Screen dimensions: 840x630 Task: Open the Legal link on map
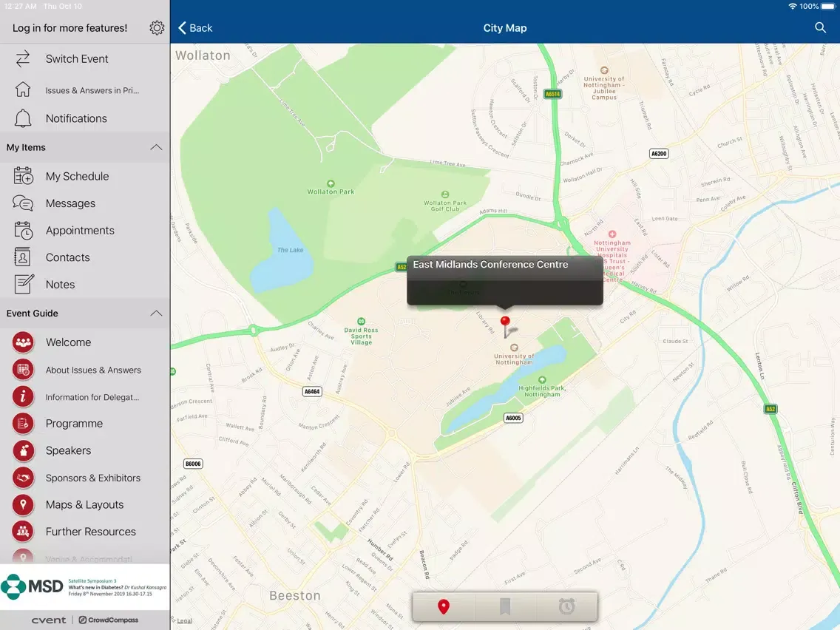[x=184, y=621]
